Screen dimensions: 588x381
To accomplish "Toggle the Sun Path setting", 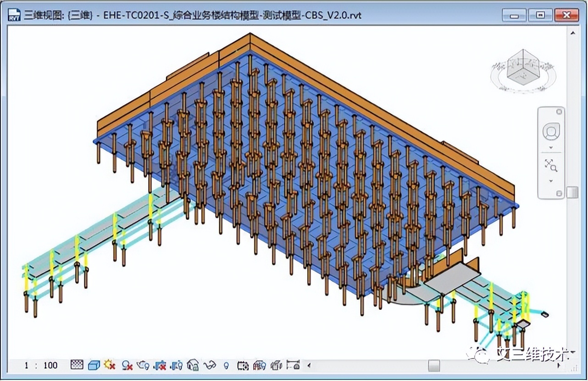I will [x=110, y=365].
